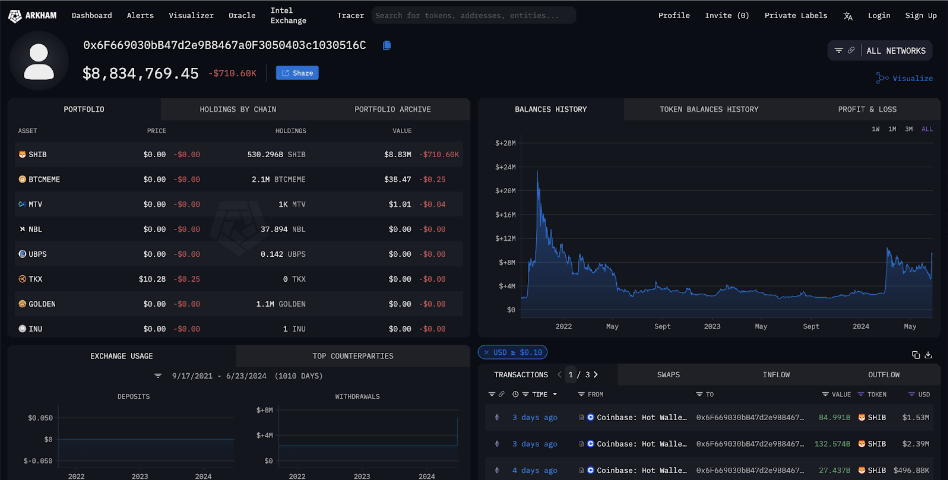948x480 pixels.
Task: Click the filter icon beside the Token column
Action: click(x=860, y=395)
